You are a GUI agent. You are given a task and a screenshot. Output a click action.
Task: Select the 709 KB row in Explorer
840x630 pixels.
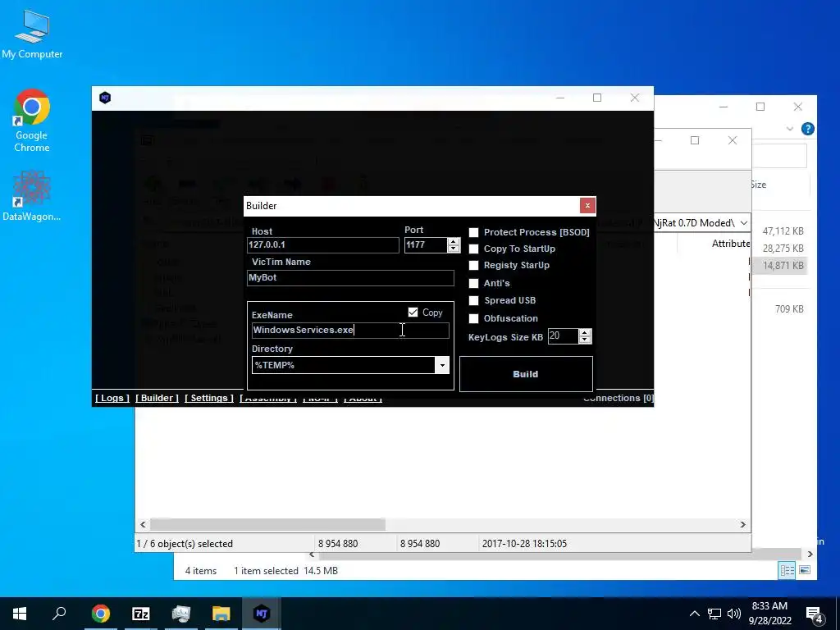(x=789, y=309)
